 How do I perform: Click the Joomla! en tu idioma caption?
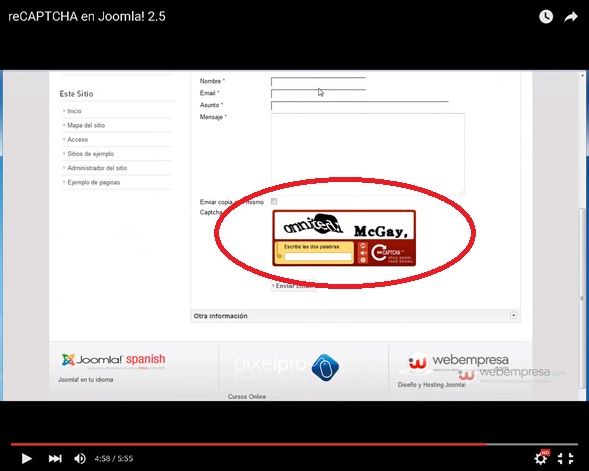point(86,380)
